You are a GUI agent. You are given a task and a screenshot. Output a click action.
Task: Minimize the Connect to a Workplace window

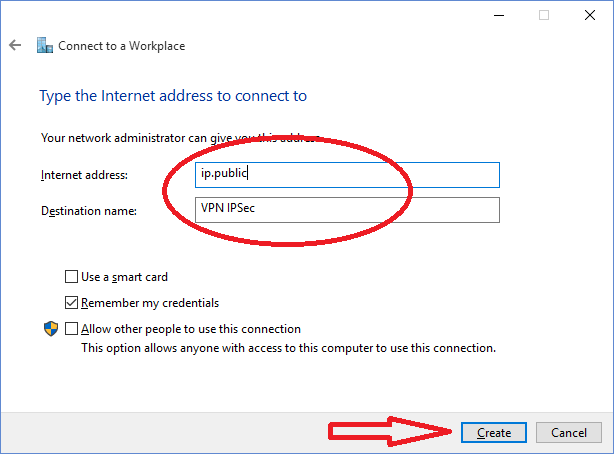[x=499, y=15]
